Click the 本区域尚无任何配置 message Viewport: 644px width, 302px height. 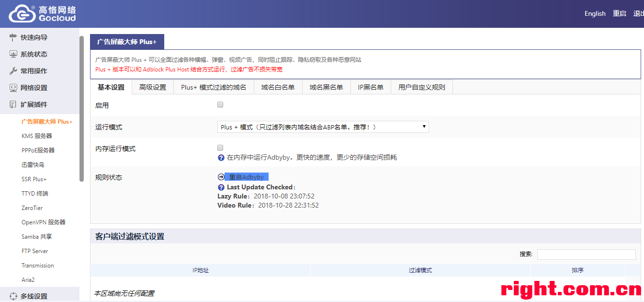click(124, 293)
